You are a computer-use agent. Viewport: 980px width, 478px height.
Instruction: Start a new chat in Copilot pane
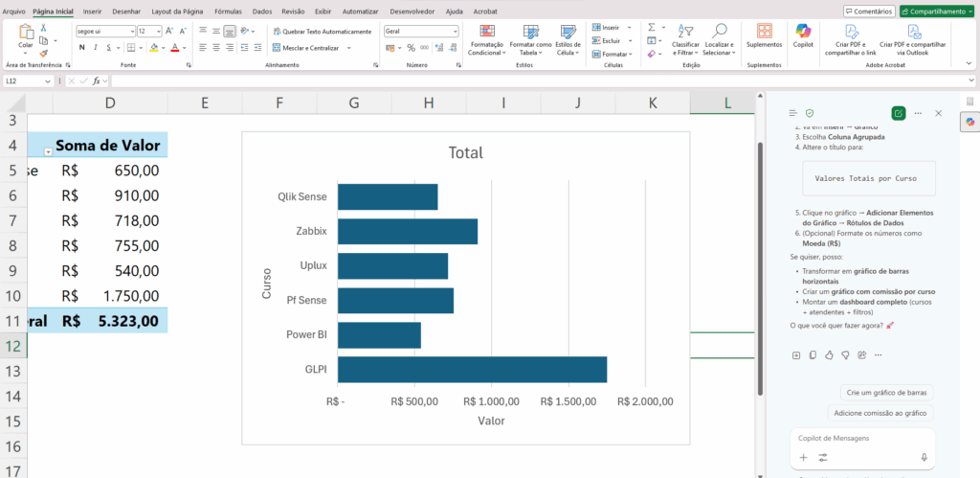[x=899, y=113]
